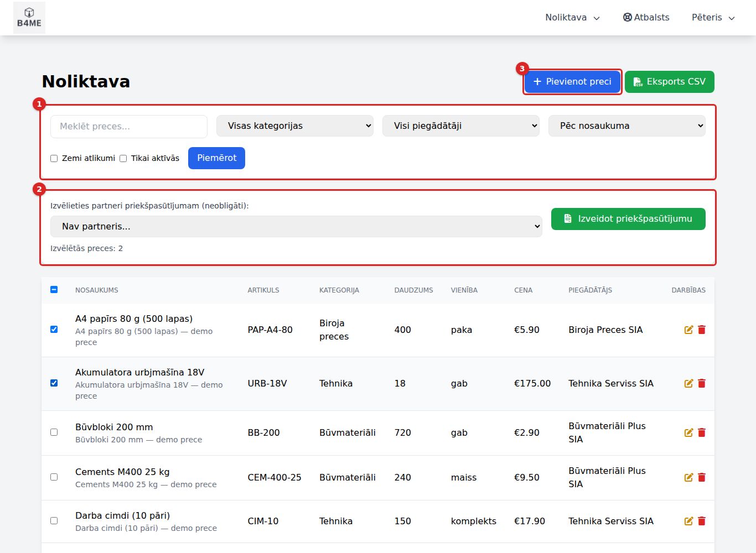
Task: Click Izveidot priekšpasūtījumu button
Action: pyautogui.click(x=628, y=219)
